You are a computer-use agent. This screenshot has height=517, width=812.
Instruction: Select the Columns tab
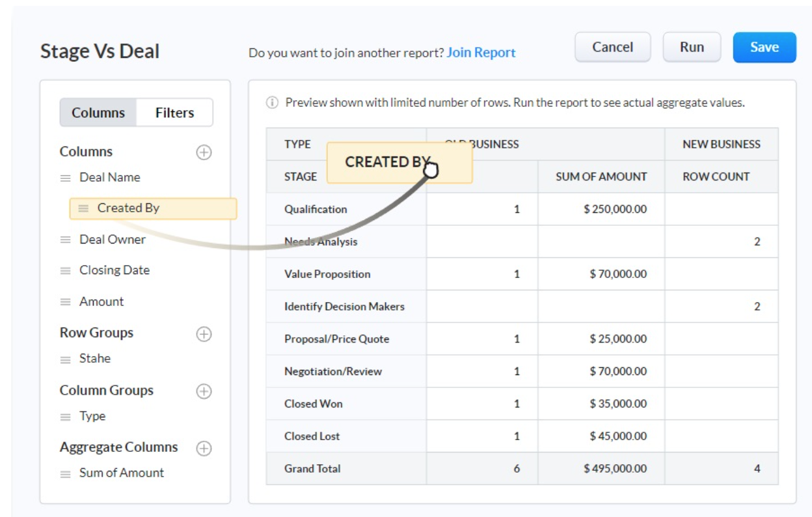pyautogui.click(x=98, y=113)
